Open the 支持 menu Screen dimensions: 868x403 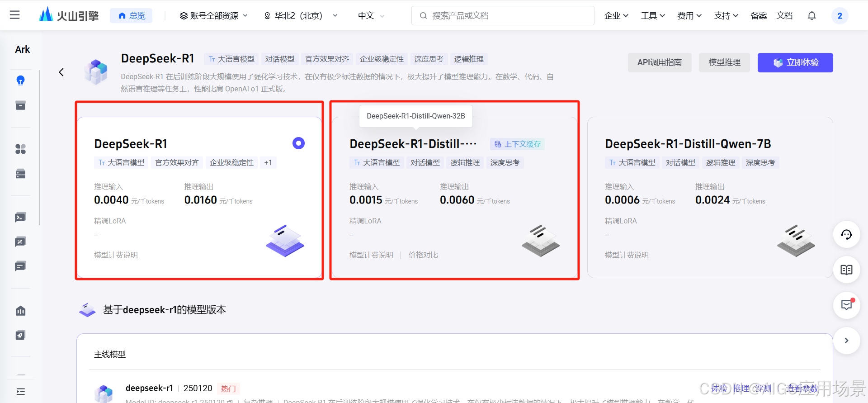pyautogui.click(x=726, y=15)
